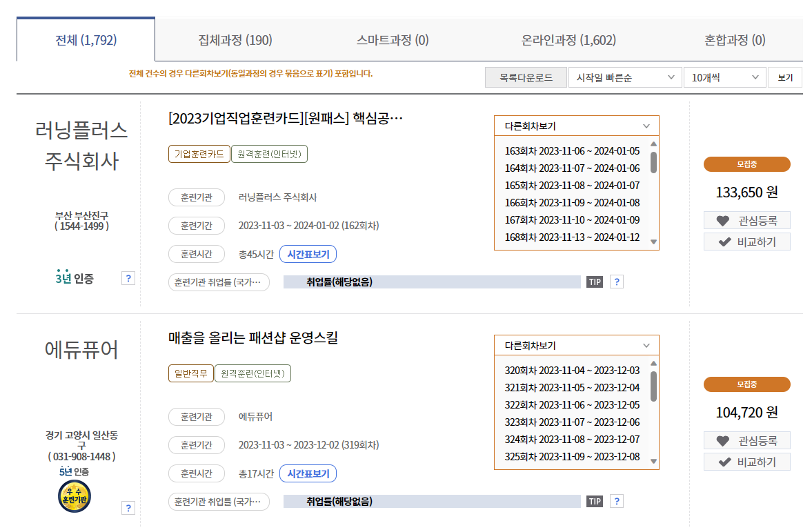Open 시간표보기 for the first course
This screenshot has width=812, height=530.
[x=308, y=254]
